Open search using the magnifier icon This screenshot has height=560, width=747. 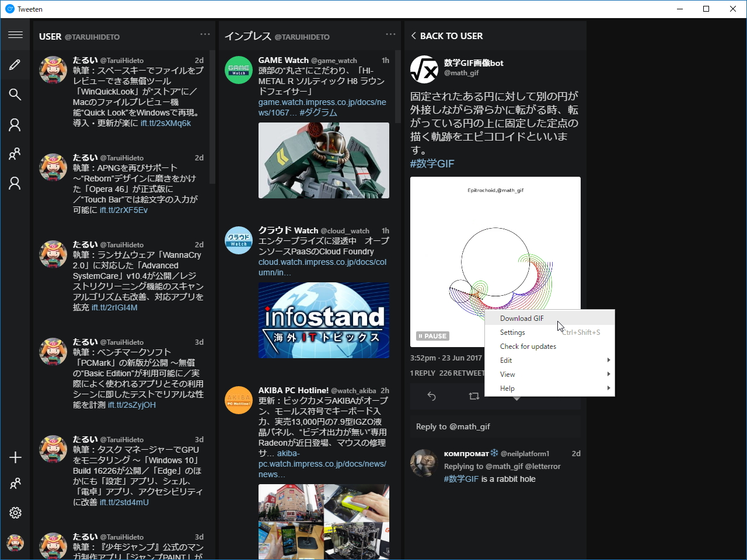[x=15, y=94]
